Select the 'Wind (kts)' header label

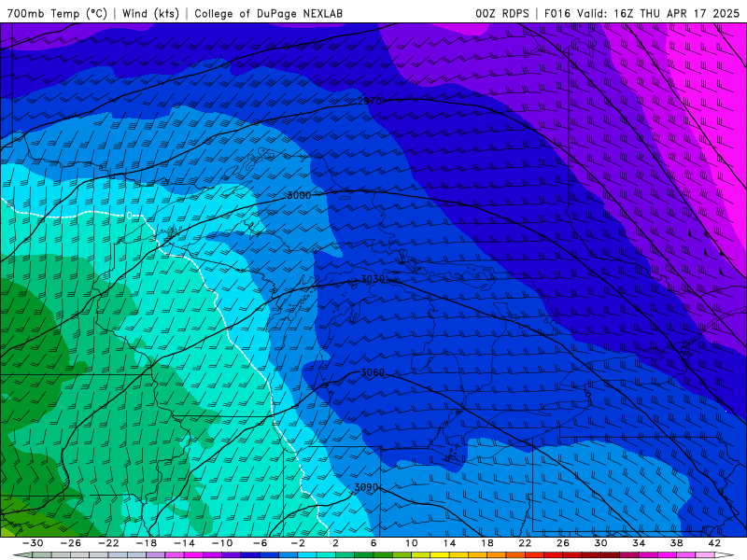click(150, 13)
